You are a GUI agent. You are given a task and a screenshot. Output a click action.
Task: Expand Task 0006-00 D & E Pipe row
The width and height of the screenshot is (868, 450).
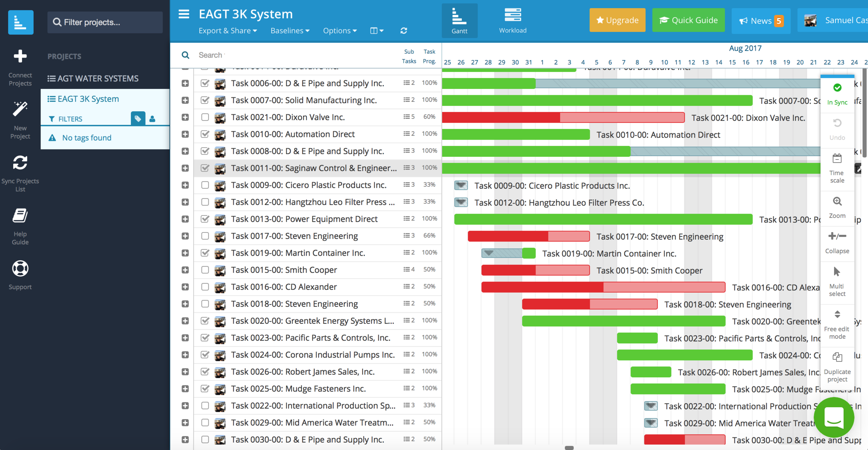[x=185, y=83]
